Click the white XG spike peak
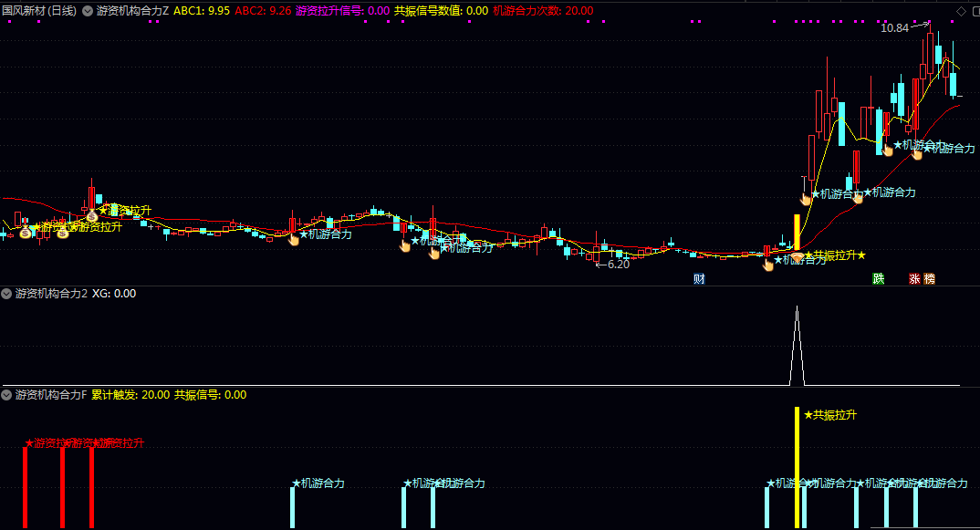Screen dimensions: 980x530 click(797, 307)
